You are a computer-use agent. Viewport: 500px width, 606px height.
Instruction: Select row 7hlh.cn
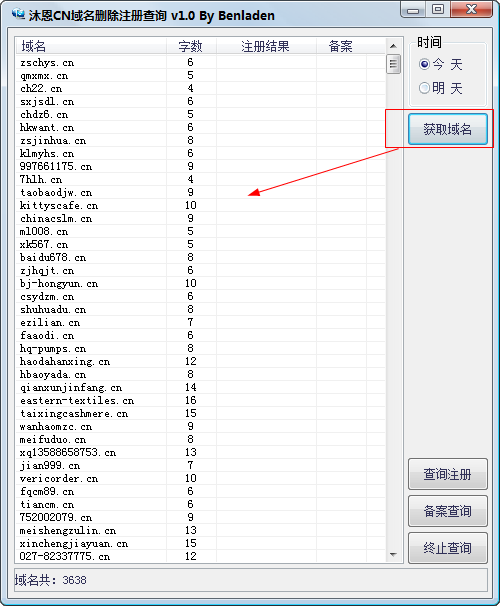click(201, 179)
